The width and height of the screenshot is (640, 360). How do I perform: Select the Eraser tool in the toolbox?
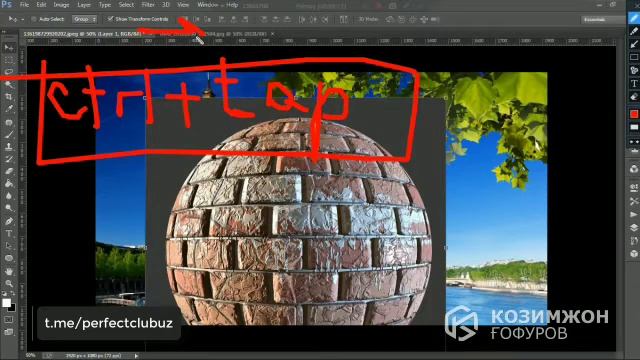pyautogui.click(x=9, y=171)
